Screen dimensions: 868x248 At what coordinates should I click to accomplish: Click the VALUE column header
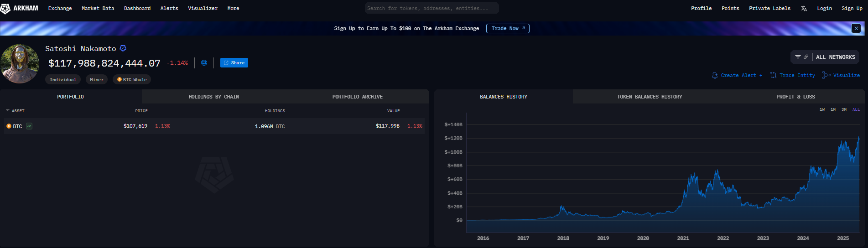coord(394,111)
